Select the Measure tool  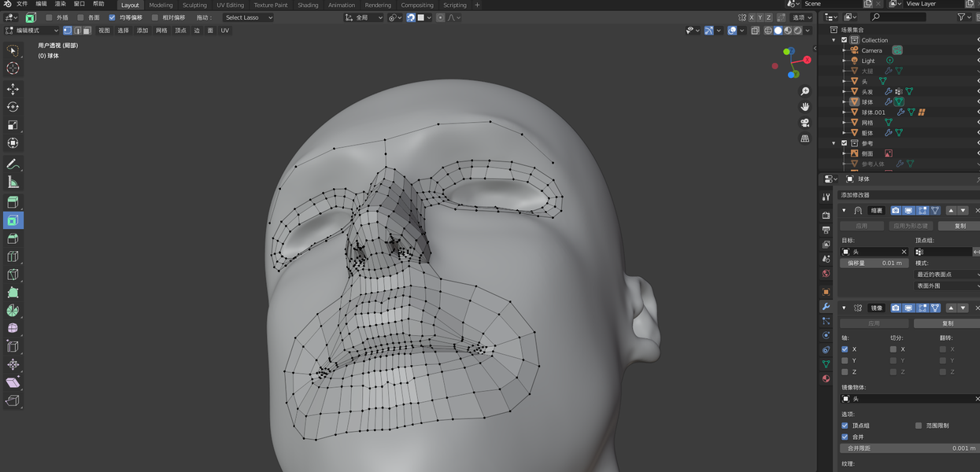pyautogui.click(x=13, y=182)
